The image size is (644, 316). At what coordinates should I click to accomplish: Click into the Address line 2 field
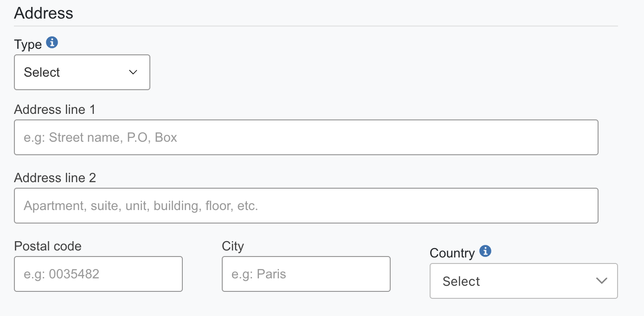pos(306,206)
